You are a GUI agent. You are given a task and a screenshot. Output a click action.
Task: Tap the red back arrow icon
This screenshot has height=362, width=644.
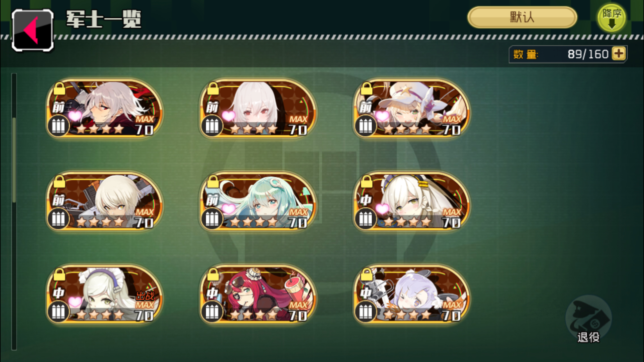coord(32,30)
